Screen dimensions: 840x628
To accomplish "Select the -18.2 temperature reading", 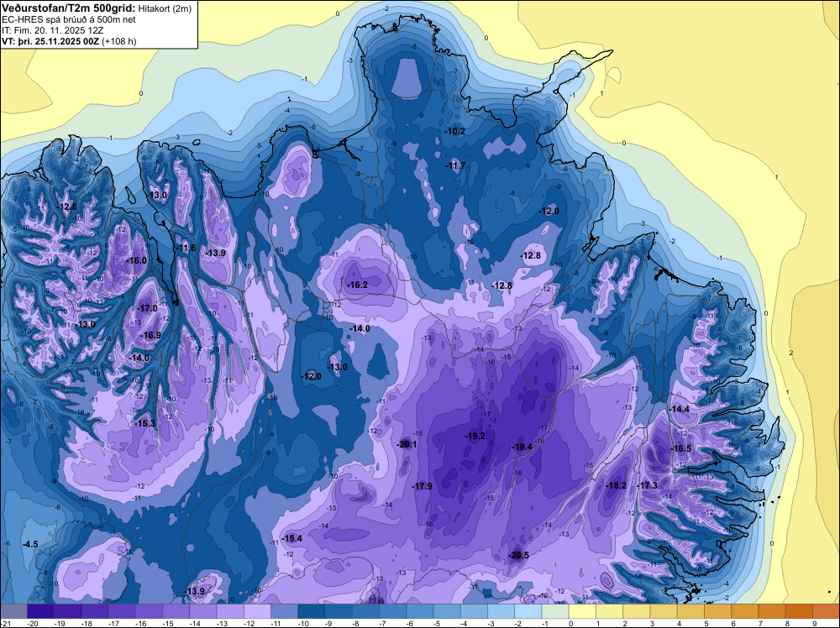I will [616, 485].
